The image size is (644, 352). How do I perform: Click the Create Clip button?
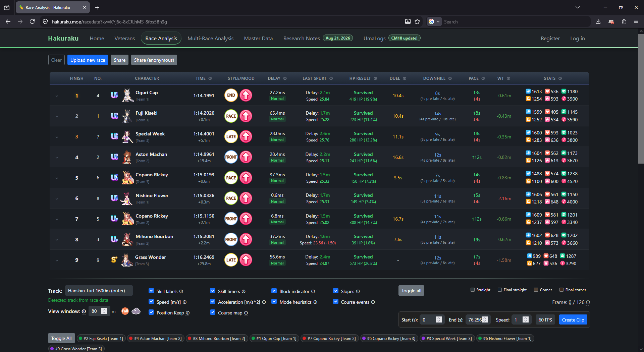[x=573, y=320]
